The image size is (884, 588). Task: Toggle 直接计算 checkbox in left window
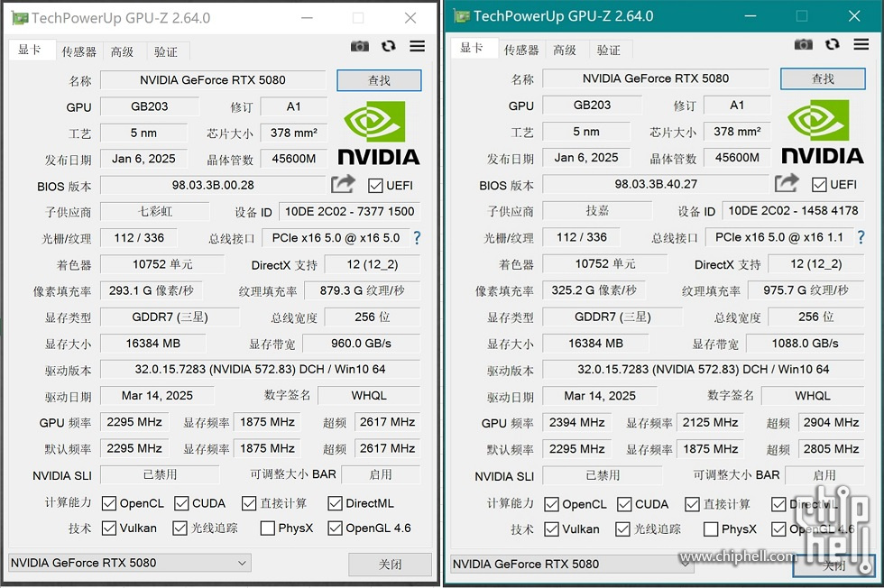pos(249,503)
